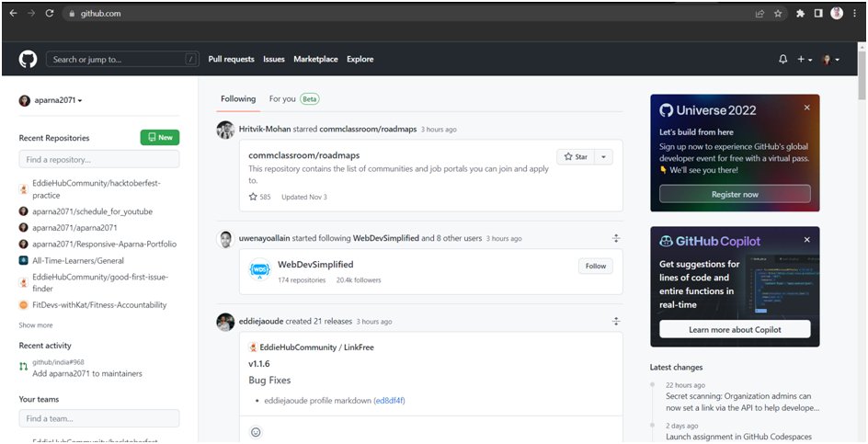Open the Chrome profile avatar
The image size is (868, 444).
(837, 14)
